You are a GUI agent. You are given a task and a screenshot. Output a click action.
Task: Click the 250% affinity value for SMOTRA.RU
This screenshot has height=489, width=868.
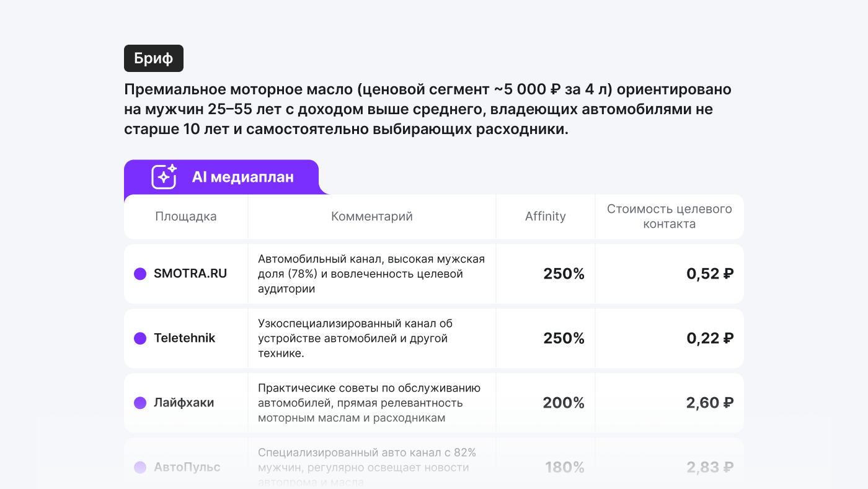click(564, 274)
